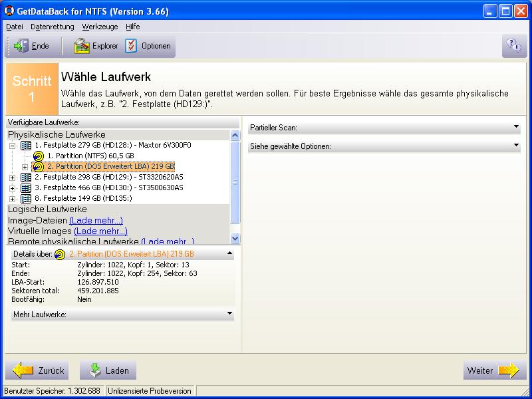The width and height of the screenshot is (532, 399).
Task: Click partition icon of 1. Partition NTFS
Action: (x=39, y=156)
